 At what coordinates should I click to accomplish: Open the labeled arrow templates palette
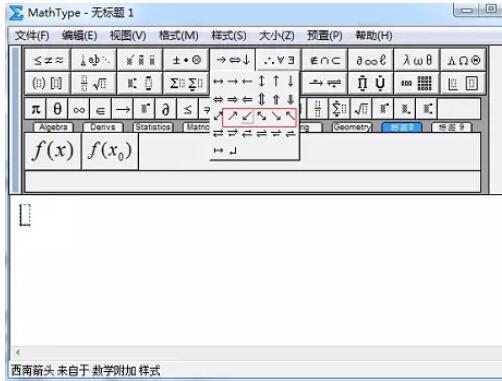(325, 83)
